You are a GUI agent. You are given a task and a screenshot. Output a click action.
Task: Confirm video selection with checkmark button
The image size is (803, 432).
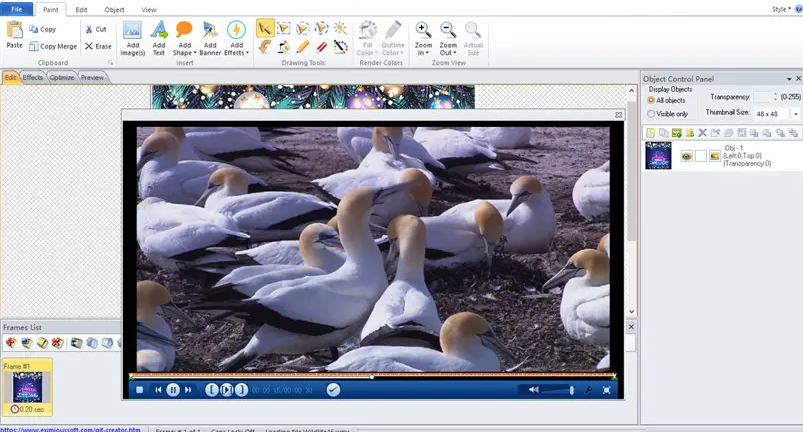[x=333, y=389]
